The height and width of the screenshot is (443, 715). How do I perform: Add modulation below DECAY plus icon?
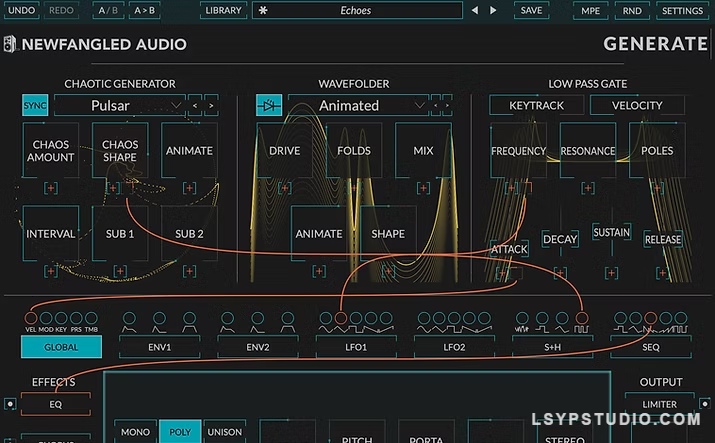[x=560, y=273]
